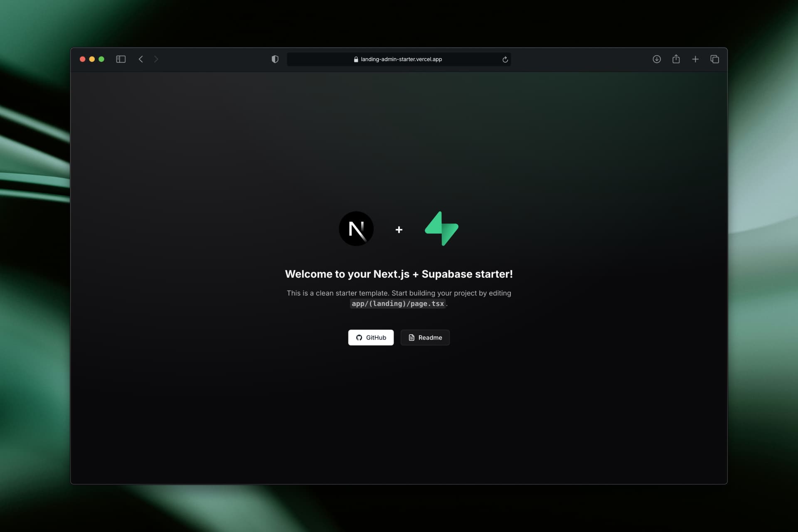
Task: Reload the landing-admin-starter page
Action: pyautogui.click(x=505, y=59)
